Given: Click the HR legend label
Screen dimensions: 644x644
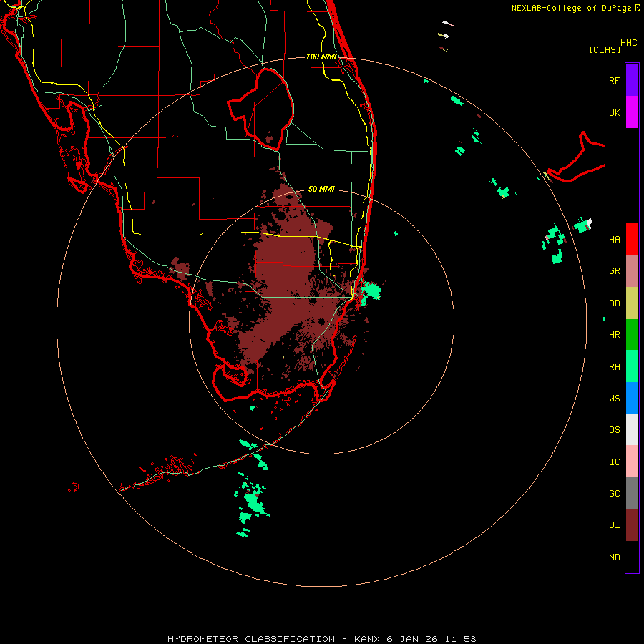Looking at the screenshot, I should pos(614,335).
